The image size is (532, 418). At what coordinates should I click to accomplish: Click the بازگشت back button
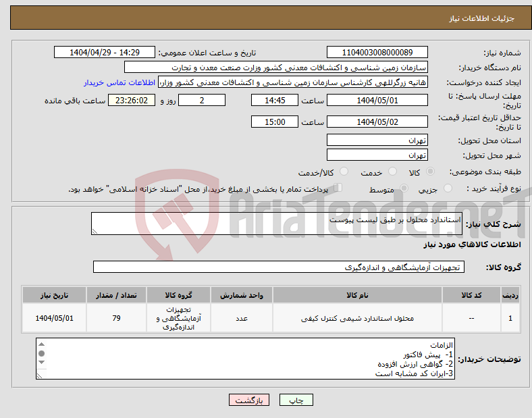click(249, 400)
